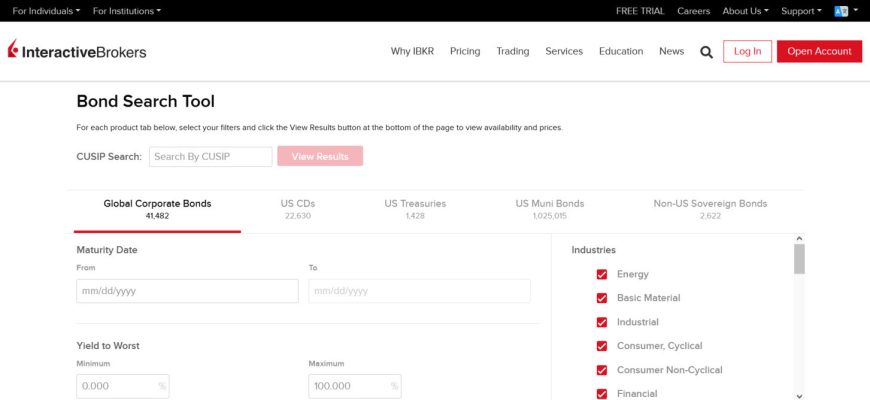Click the Industries heading text
The width and height of the screenshot is (870, 400).
point(594,250)
